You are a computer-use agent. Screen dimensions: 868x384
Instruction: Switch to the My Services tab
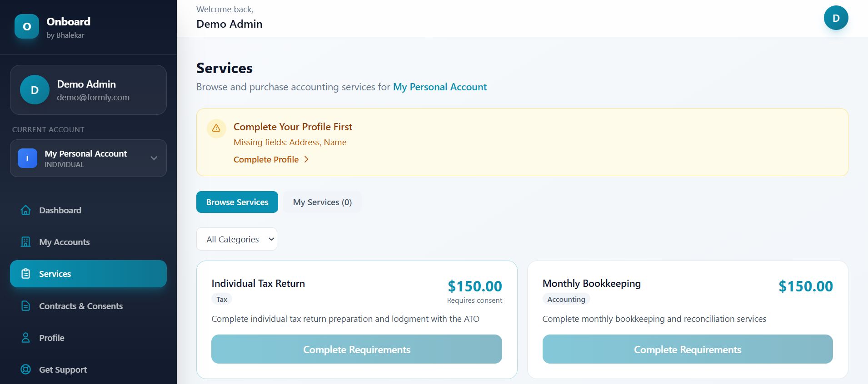coord(322,202)
